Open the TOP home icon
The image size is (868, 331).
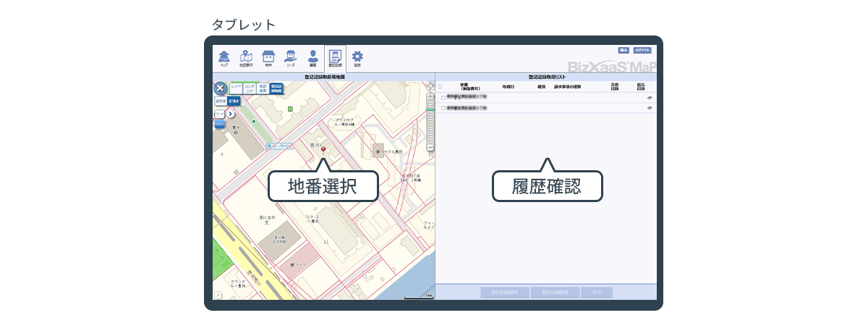(224, 58)
